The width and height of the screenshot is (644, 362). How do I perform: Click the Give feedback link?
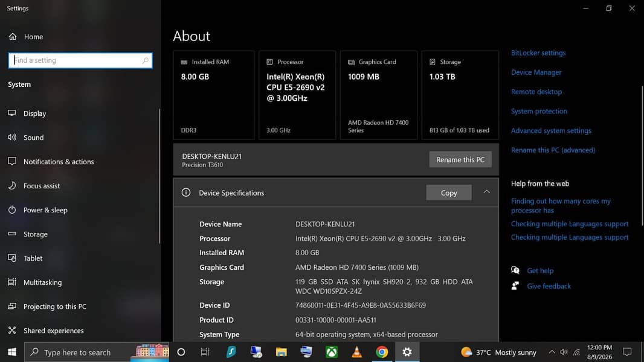coord(549,286)
